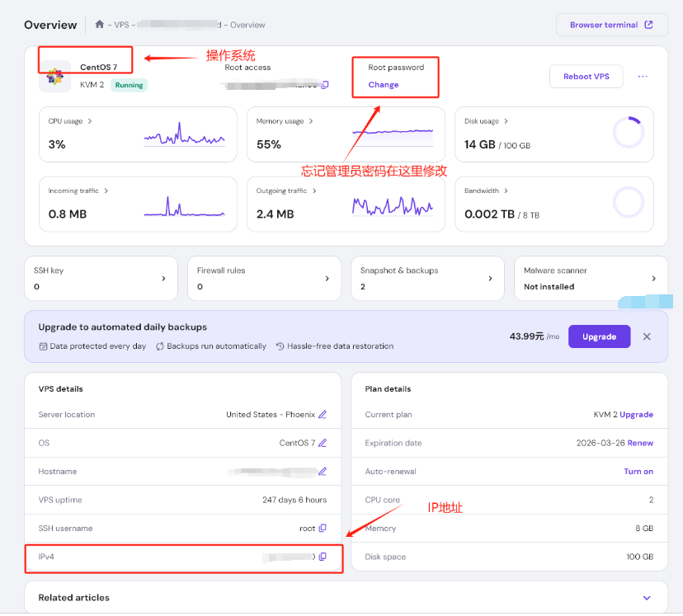Viewport: 683px width, 616px height.
Task: Dismiss the daily backups upgrade banner
Action: pyautogui.click(x=647, y=336)
